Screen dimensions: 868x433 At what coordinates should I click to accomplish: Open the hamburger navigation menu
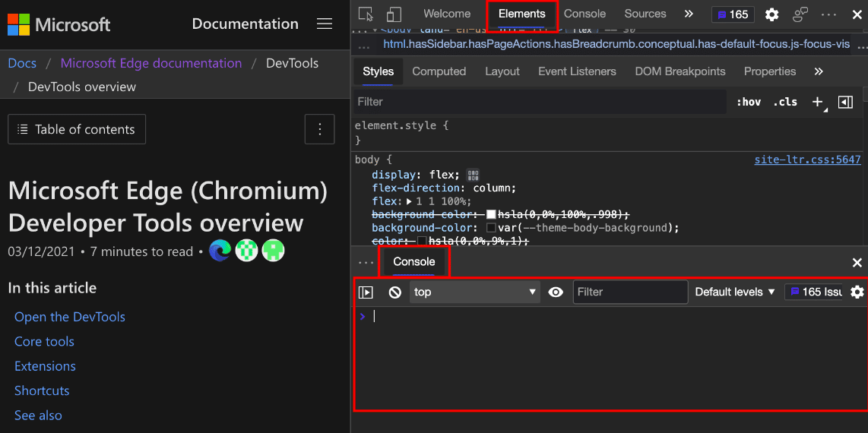tap(325, 24)
